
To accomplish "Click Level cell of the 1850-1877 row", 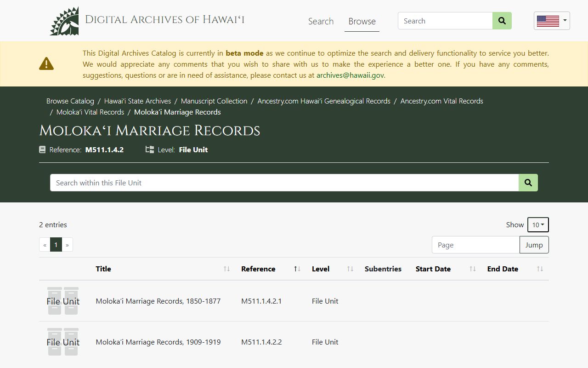I will (x=325, y=301).
